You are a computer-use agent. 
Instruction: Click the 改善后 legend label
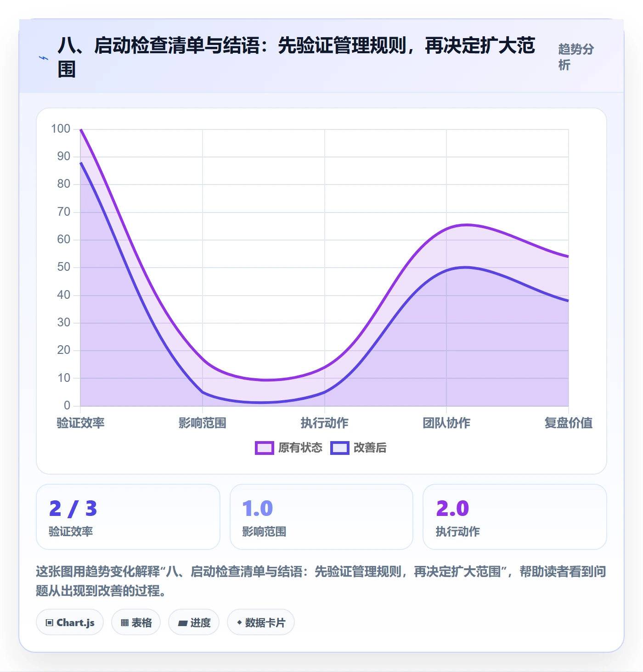pyautogui.click(x=370, y=448)
